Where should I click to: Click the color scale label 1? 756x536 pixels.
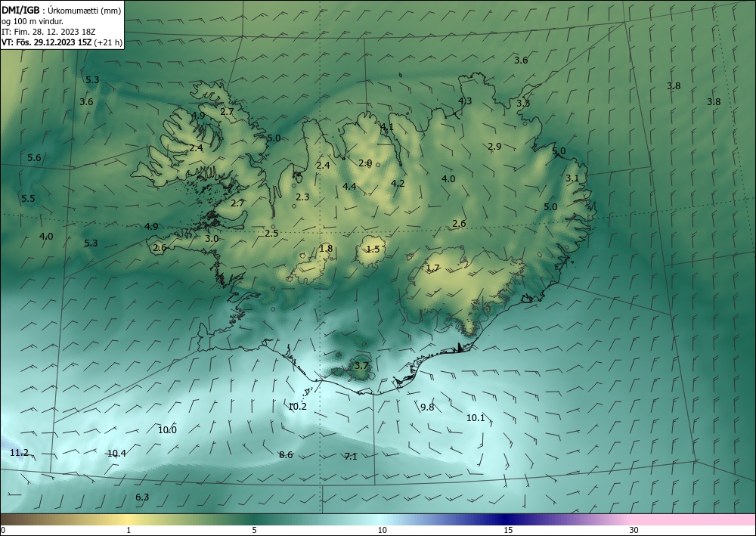pyautogui.click(x=129, y=530)
